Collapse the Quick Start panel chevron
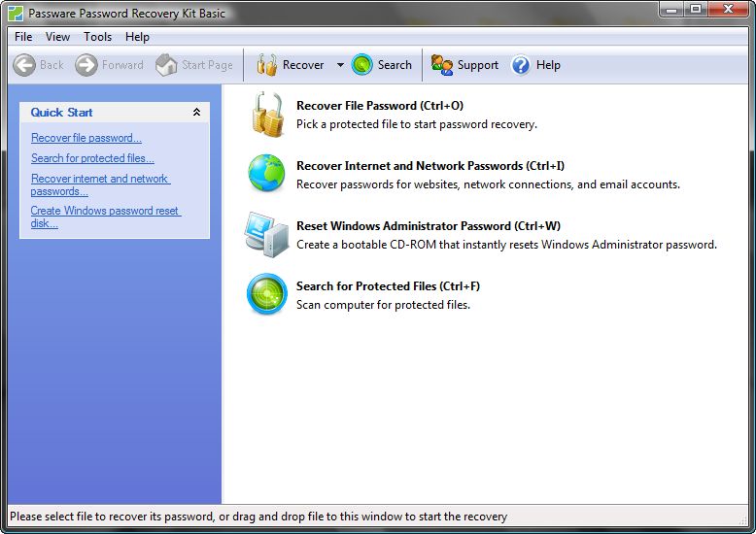 [x=196, y=113]
